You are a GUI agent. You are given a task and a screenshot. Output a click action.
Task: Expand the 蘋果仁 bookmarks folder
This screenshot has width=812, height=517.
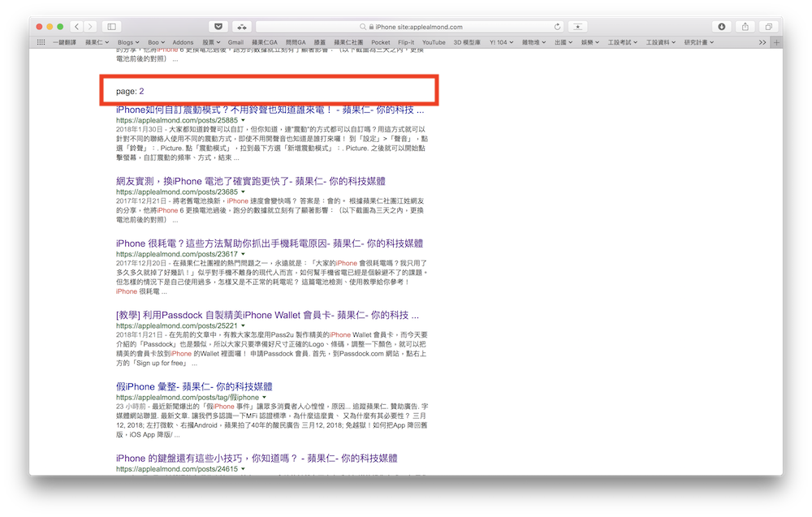(x=97, y=42)
